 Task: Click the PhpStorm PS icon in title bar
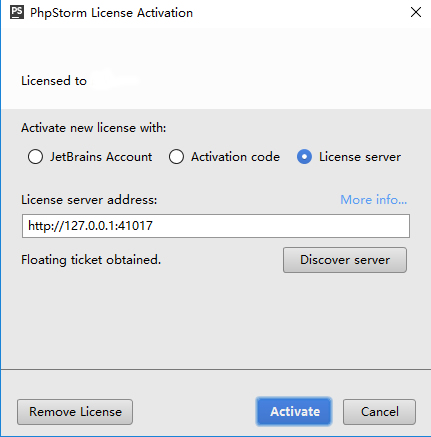point(17,12)
